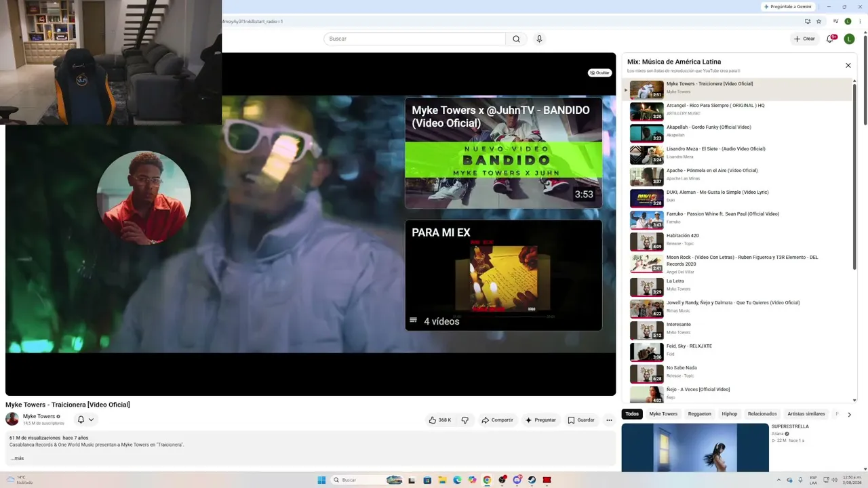Show more filter chips with right arrow
The width and height of the screenshot is (868, 488).
[849, 414]
